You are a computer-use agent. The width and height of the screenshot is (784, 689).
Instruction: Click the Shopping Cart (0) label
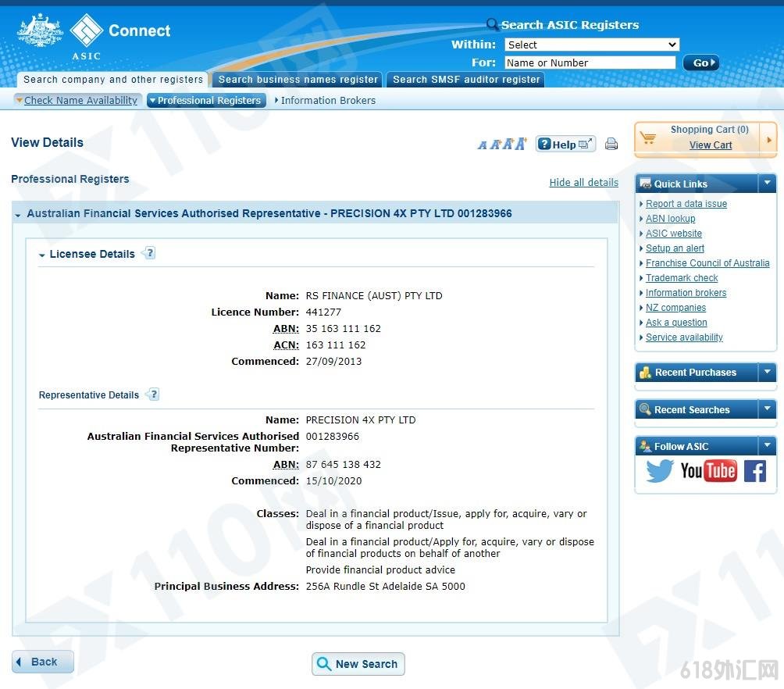tap(710, 130)
